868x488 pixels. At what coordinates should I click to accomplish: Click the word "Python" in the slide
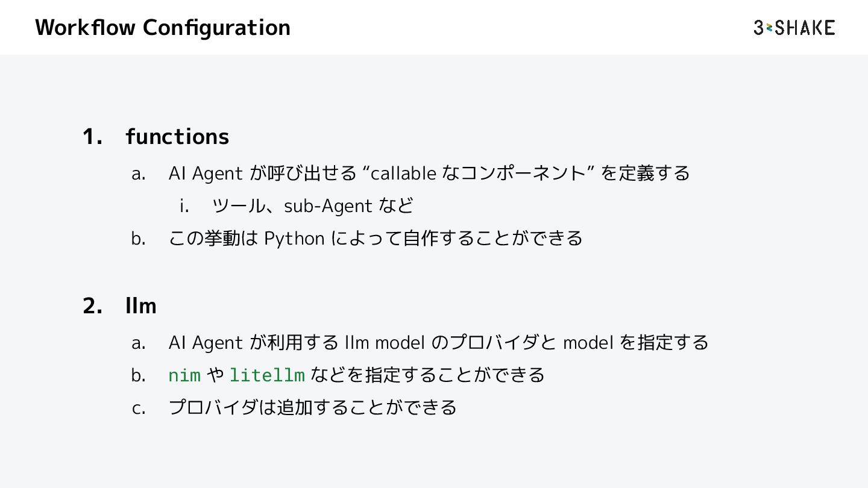[x=294, y=239]
